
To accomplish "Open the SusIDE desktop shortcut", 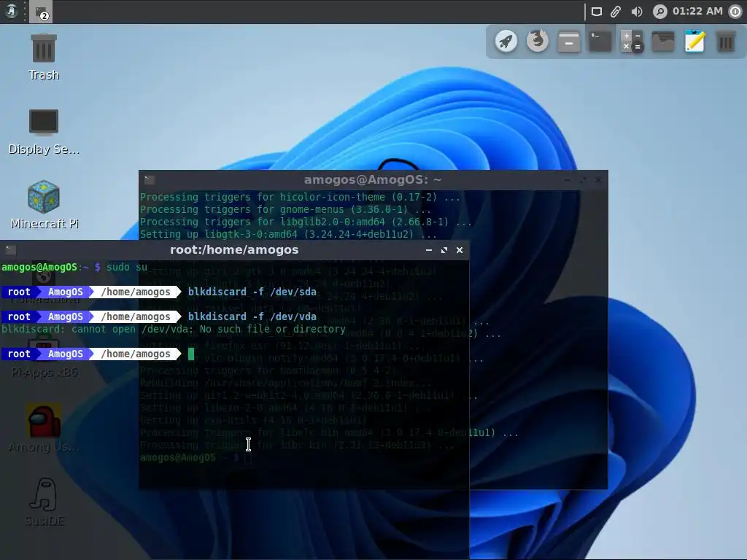I will (x=44, y=502).
